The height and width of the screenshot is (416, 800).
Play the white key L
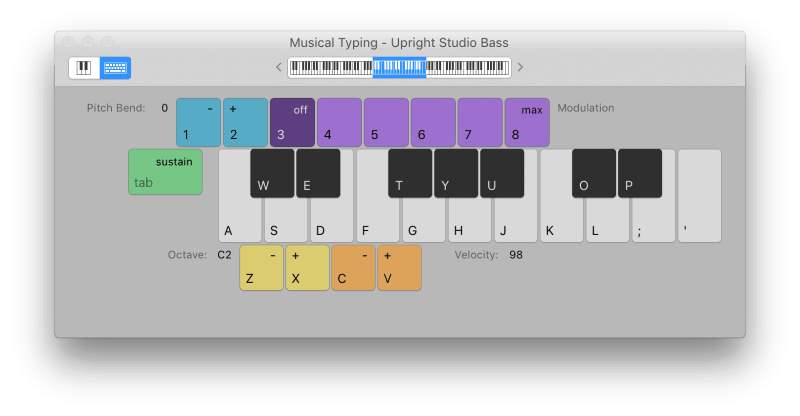(607, 222)
